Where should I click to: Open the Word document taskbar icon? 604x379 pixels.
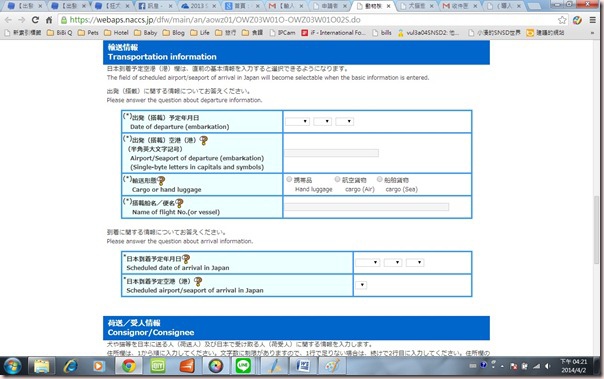(x=303, y=366)
